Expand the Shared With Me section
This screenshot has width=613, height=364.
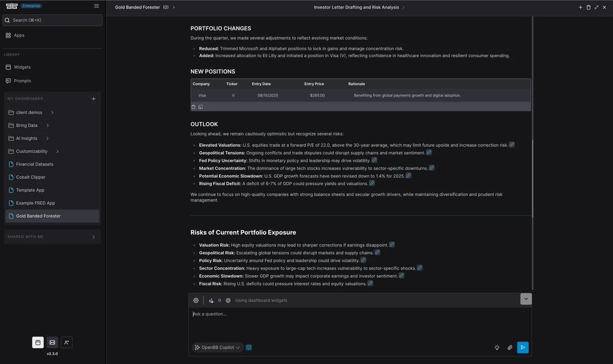93,237
